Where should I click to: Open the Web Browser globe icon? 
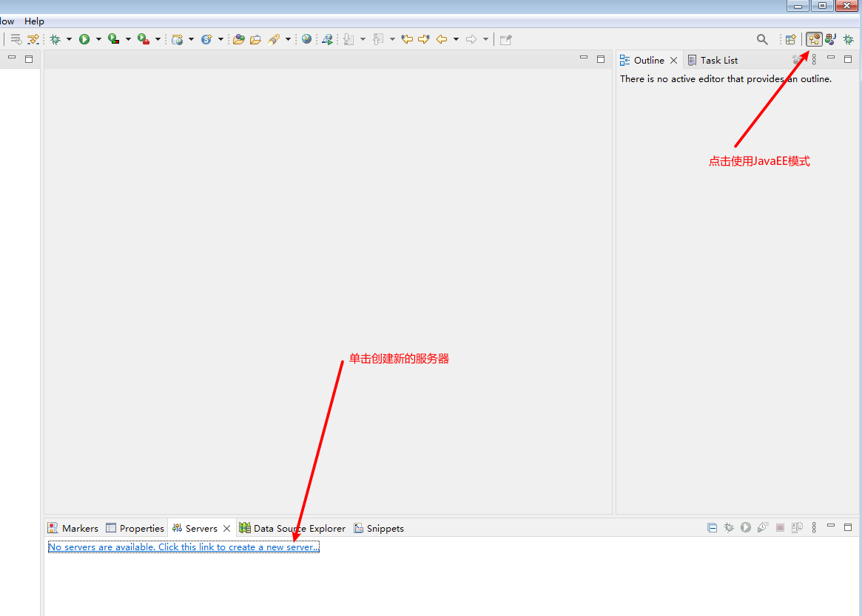307,39
